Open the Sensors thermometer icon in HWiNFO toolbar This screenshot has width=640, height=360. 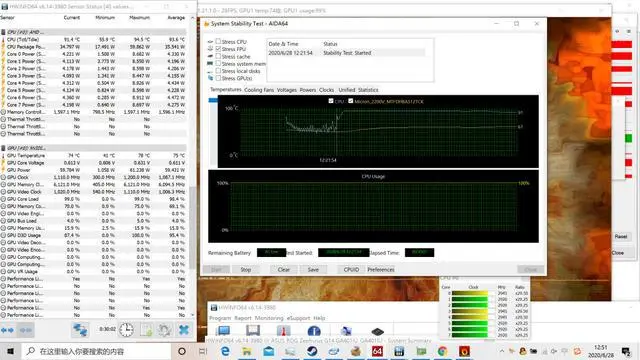(283, 331)
